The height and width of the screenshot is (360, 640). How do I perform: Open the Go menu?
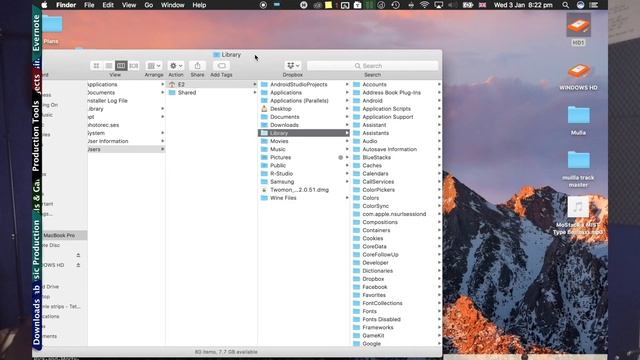pyautogui.click(x=149, y=5)
